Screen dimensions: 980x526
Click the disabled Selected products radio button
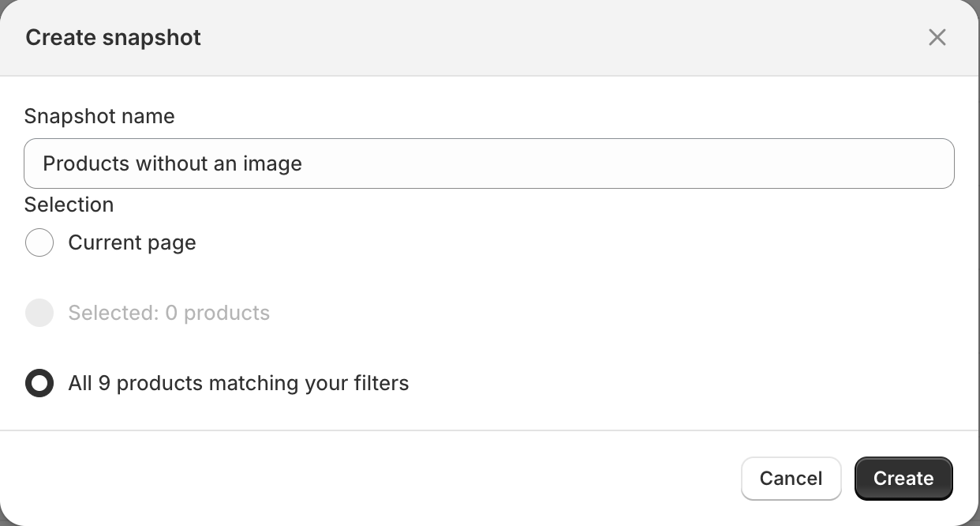point(39,313)
